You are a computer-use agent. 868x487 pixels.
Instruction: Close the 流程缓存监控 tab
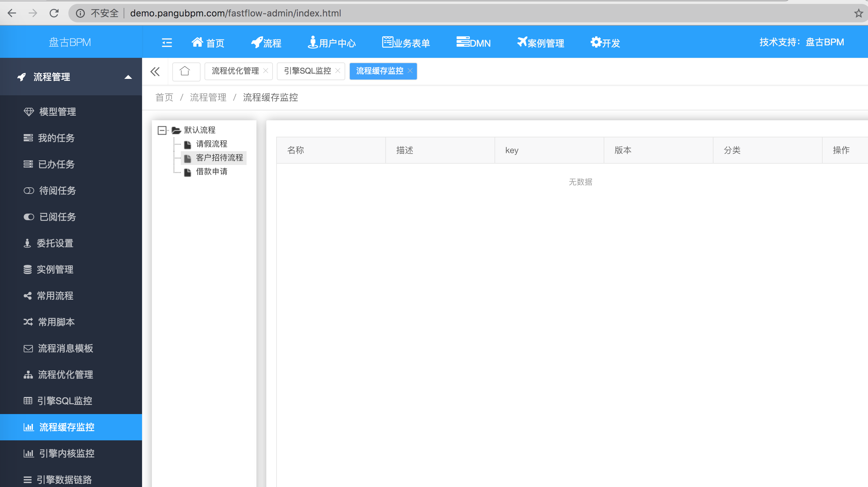(x=410, y=71)
